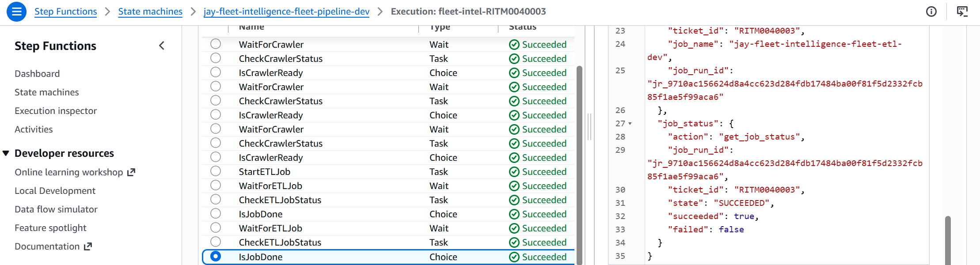This screenshot has height=265, width=980.
Task: Click the Step Functions sidebar heading
Action: pos(55,46)
